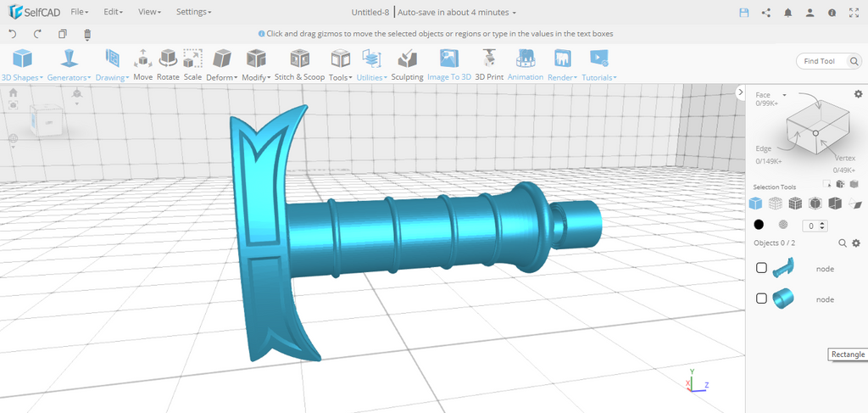This screenshot has width=868, height=413.
Task: Click the SelfCAD logo
Action: tap(33, 12)
